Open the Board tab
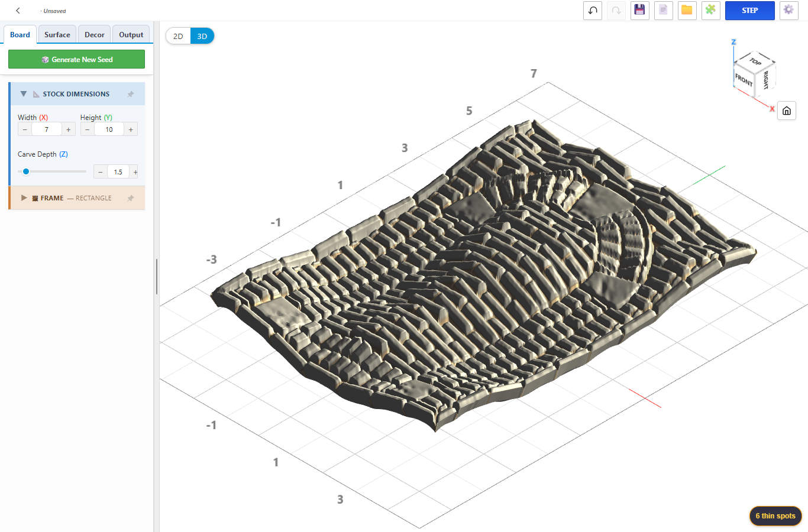Image resolution: width=808 pixels, height=532 pixels. pyautogui.click(x=20, y=34)
